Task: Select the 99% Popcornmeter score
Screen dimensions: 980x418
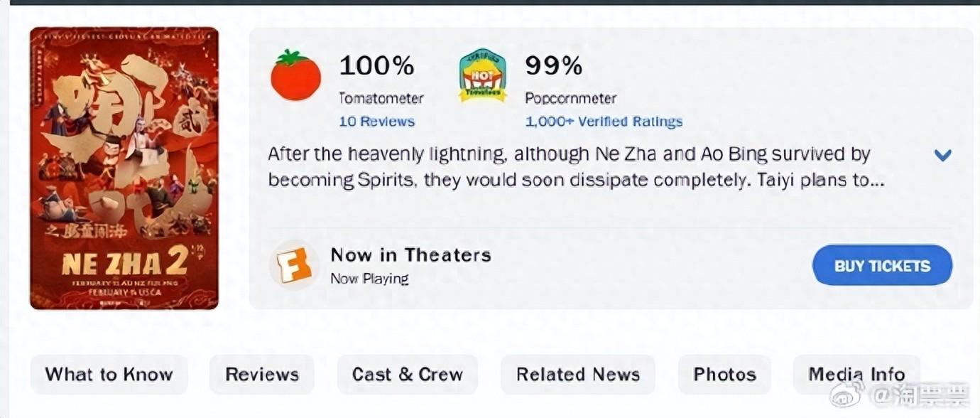Action: [x=553, y=66]
